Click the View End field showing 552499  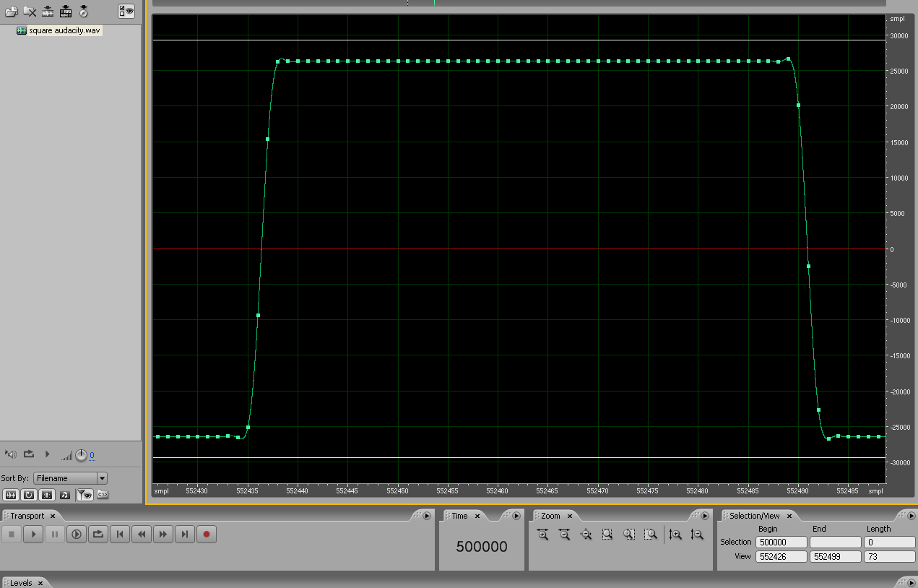pos(836,557)
